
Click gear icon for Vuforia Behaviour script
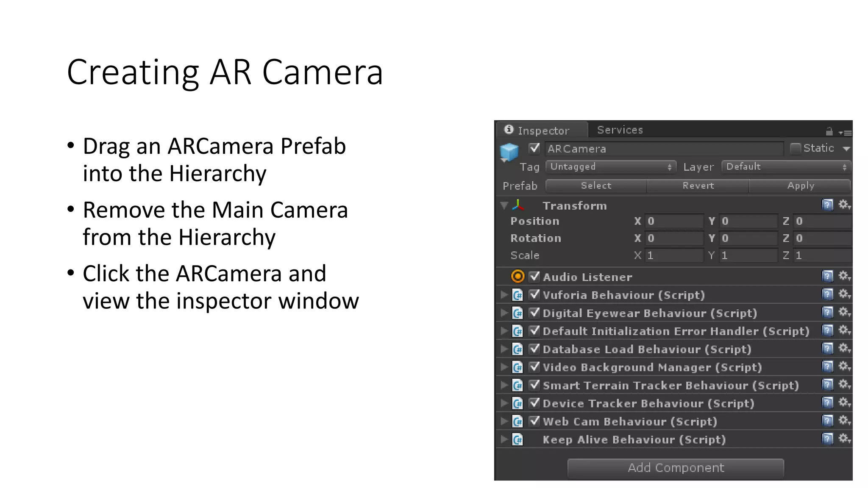tap(844, 294)
